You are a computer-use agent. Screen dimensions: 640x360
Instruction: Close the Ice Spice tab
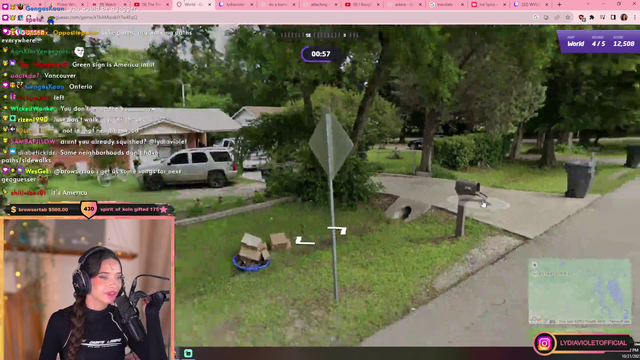(x=505, y=4)
